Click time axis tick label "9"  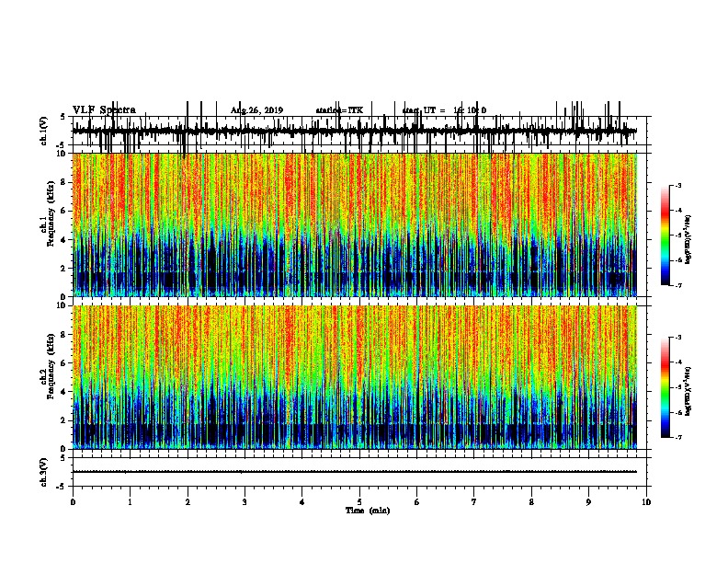click(x=588, y=502)
